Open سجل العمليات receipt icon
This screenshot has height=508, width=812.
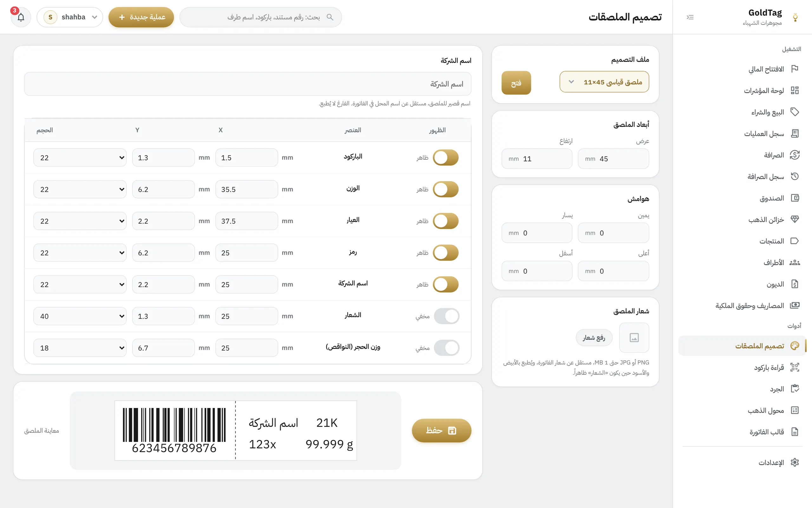(794, 133)
